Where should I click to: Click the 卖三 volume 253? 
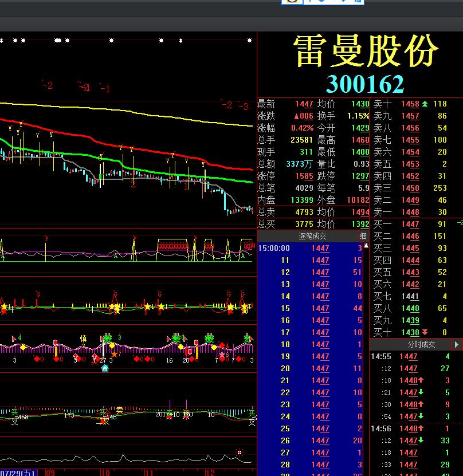coord(440,188)
